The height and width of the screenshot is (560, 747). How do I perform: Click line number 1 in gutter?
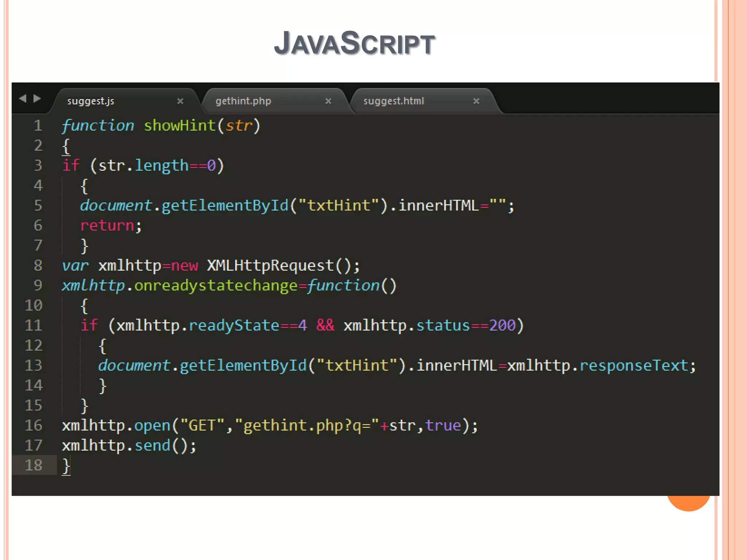[x=38, y=126]
